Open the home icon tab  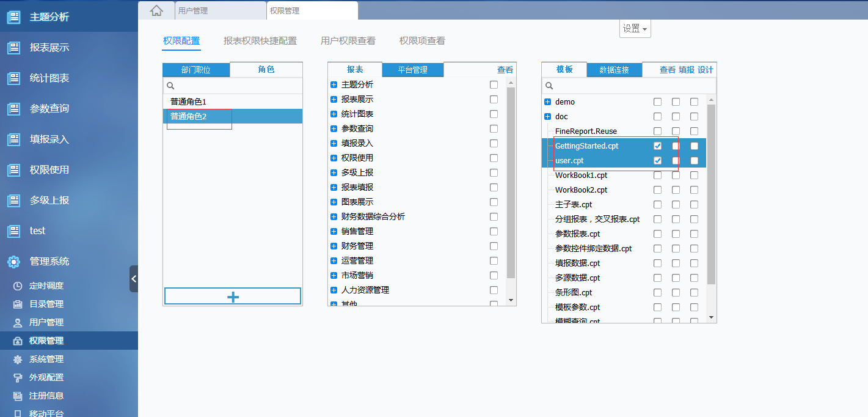click(x=157, y=10)
